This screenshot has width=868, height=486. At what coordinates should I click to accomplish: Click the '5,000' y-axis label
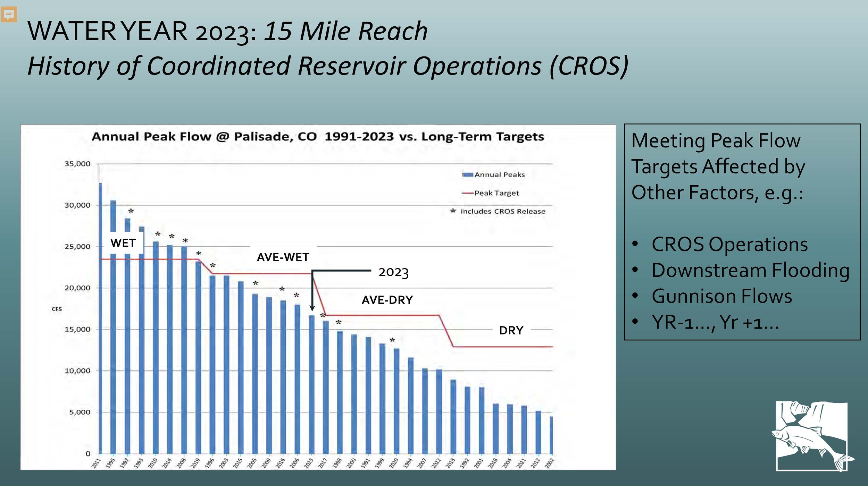[80, 412]
